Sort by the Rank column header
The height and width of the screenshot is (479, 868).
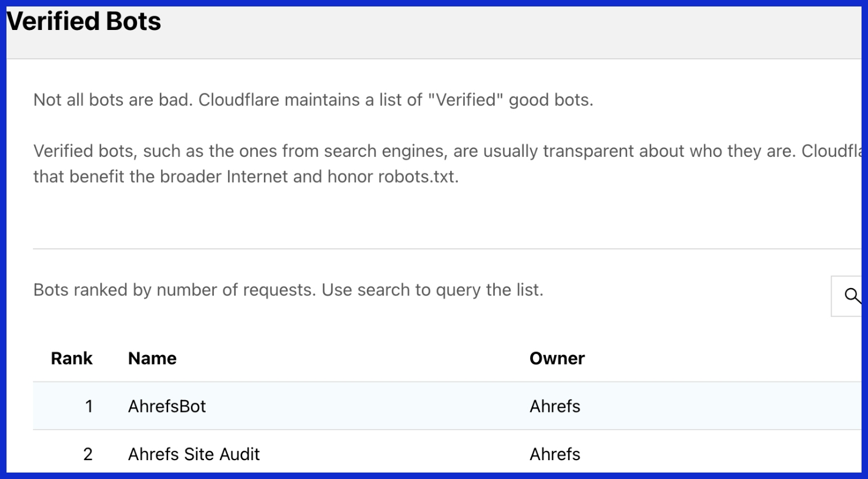point(72,359)
